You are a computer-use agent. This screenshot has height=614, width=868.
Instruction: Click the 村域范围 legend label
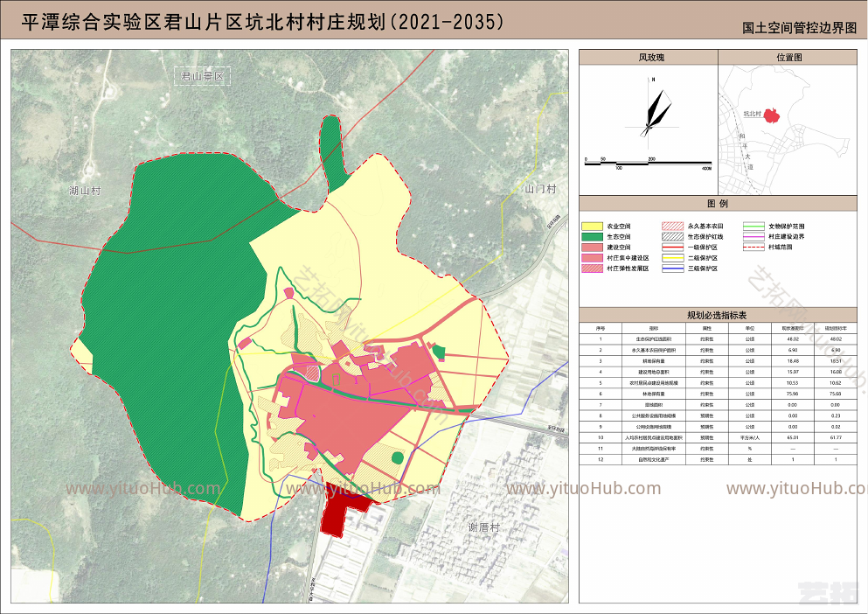781,248
